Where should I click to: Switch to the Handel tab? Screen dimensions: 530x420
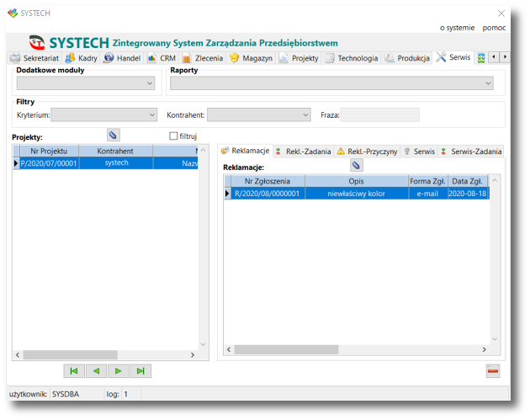(x=122, y=58)
